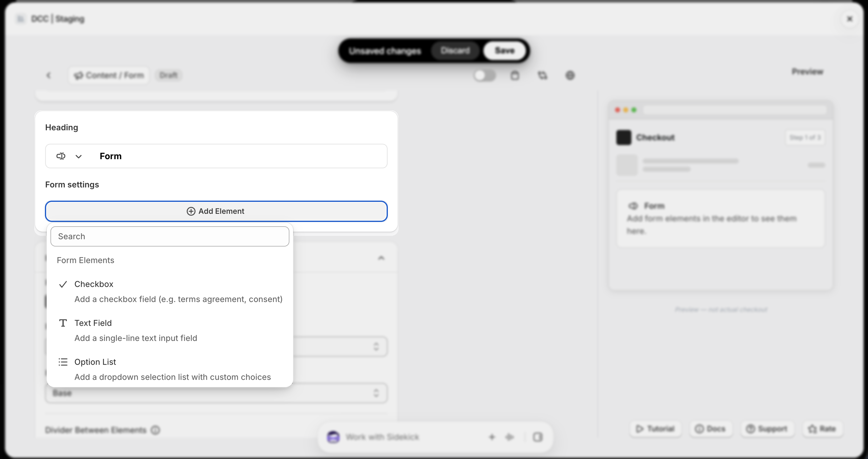The height and width of the screenshot is (459, 868).
Task: Click the panel toggle icon in the Sidekick bar
Action: coord(538,437)
